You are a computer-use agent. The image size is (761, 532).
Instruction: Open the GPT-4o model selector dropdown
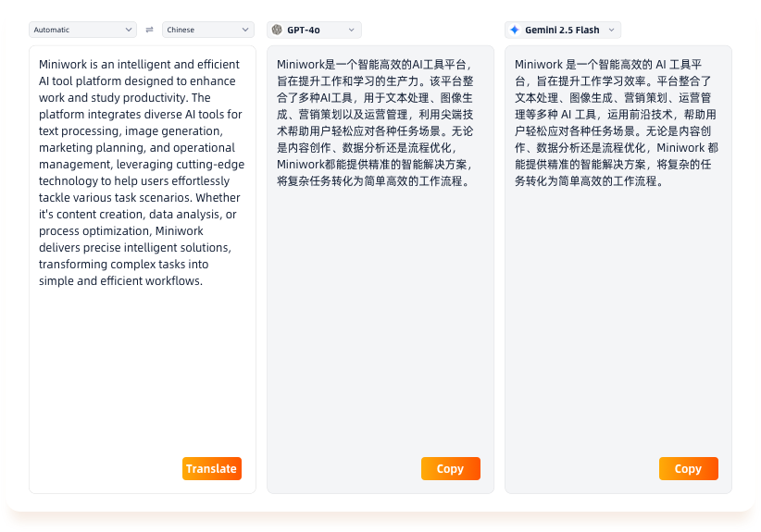[314, 30]
